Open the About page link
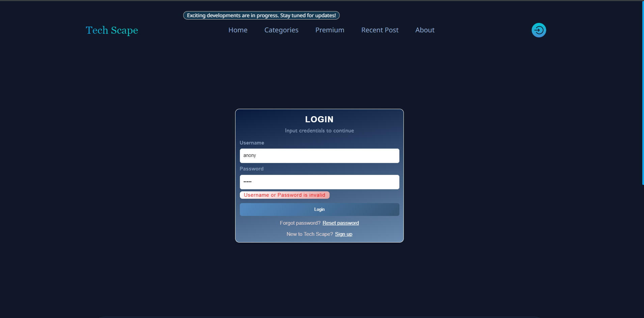Screen dimensions: 644x318 click(425, 30)
